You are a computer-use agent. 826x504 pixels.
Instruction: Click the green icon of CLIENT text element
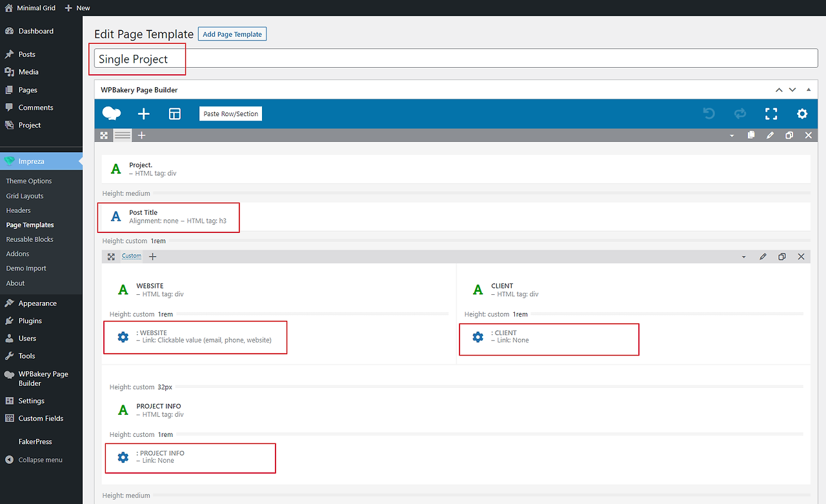click(x=478, y=290)
